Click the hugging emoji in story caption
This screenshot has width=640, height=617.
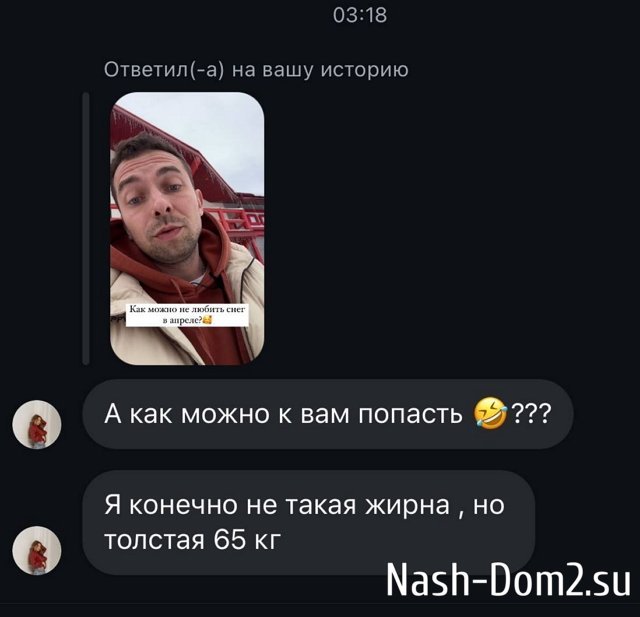pos(207,320)
